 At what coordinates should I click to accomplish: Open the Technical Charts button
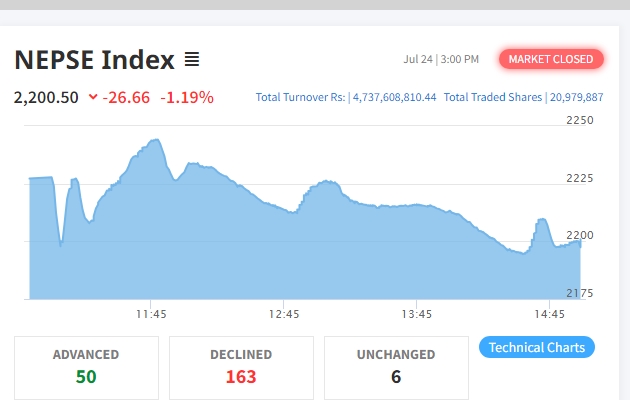[537, 347]
